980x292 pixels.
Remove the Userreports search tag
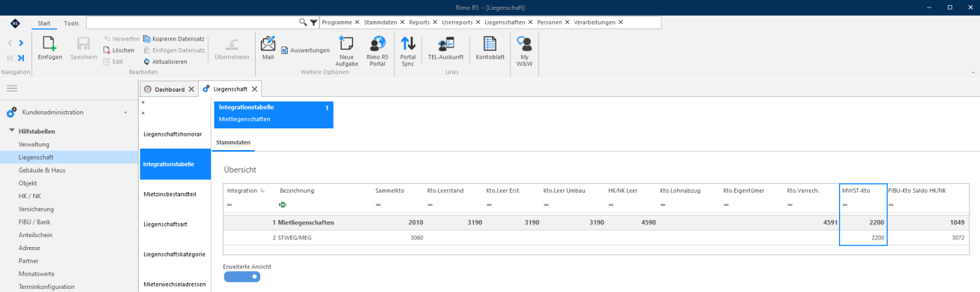(478, 23)
